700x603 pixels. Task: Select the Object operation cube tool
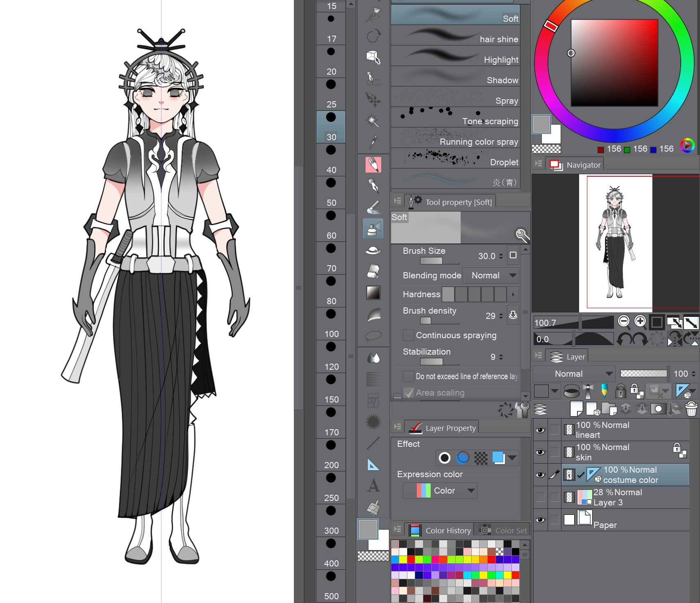click(373, 57)
